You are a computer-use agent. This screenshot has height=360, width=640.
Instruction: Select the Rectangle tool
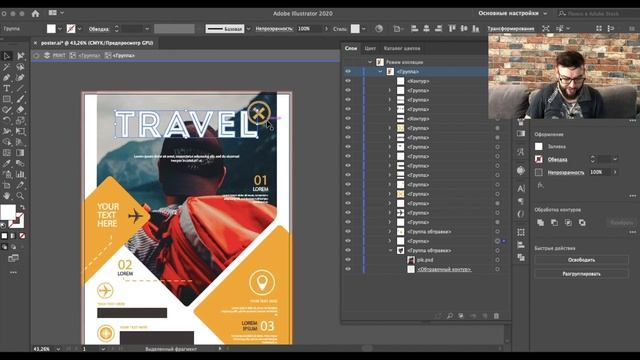7,99
